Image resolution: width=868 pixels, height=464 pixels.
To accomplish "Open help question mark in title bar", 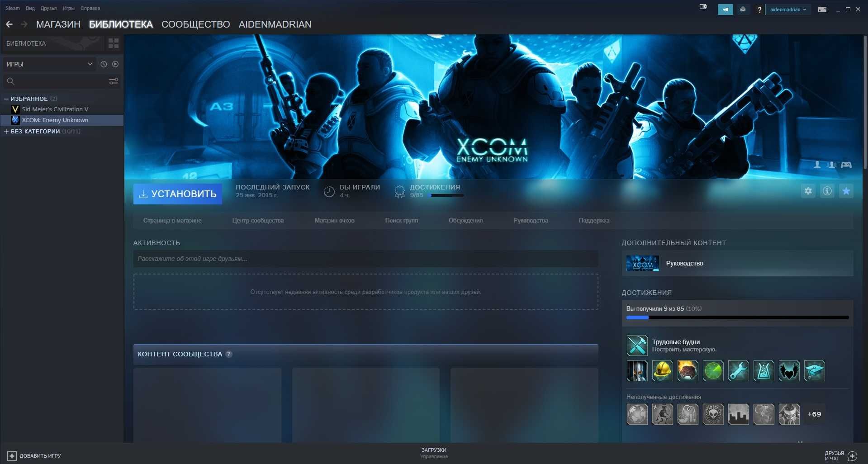I will pos(759,9).
